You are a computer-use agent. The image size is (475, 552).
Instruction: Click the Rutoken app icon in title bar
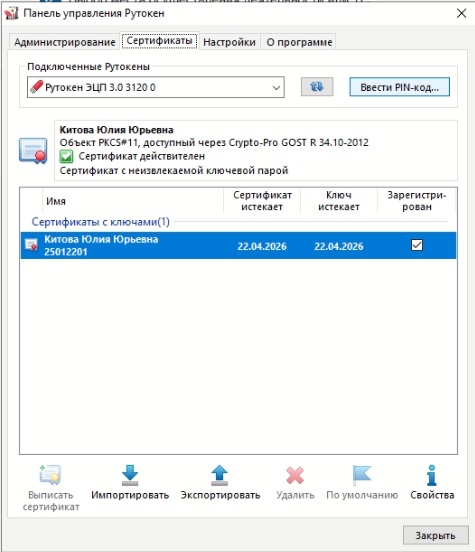click(x=11, y=13)
